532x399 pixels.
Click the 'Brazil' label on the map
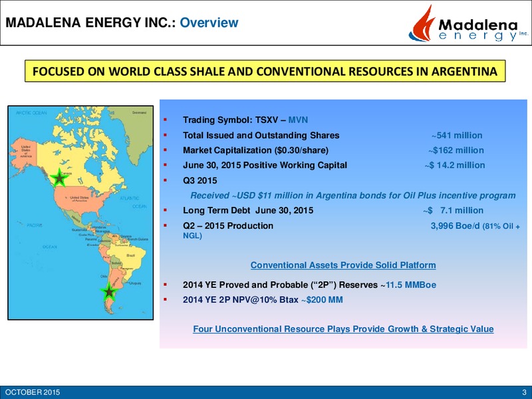[131, 255]
